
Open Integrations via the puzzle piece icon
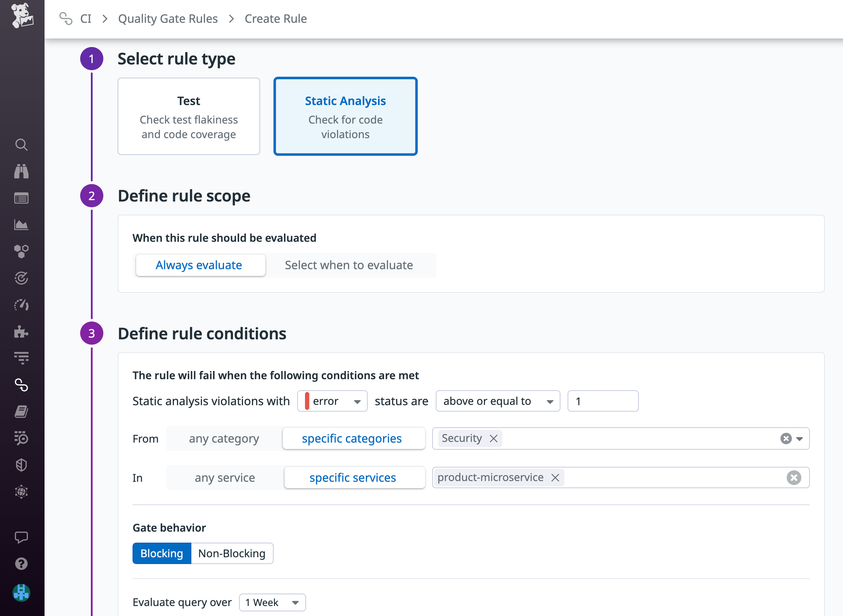[21, 332]
